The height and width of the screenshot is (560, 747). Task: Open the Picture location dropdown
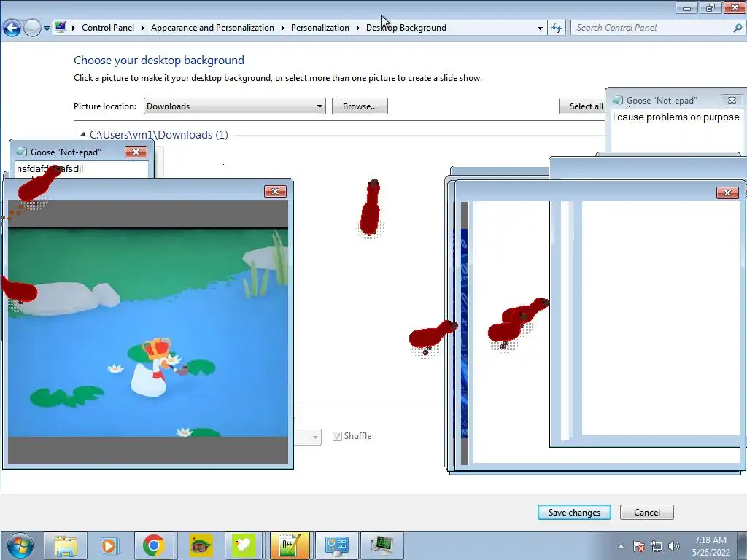pos(235,106)
